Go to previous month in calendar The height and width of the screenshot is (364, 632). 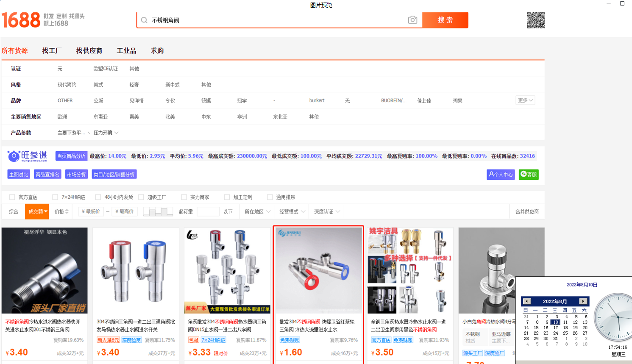tap(527, 301)
